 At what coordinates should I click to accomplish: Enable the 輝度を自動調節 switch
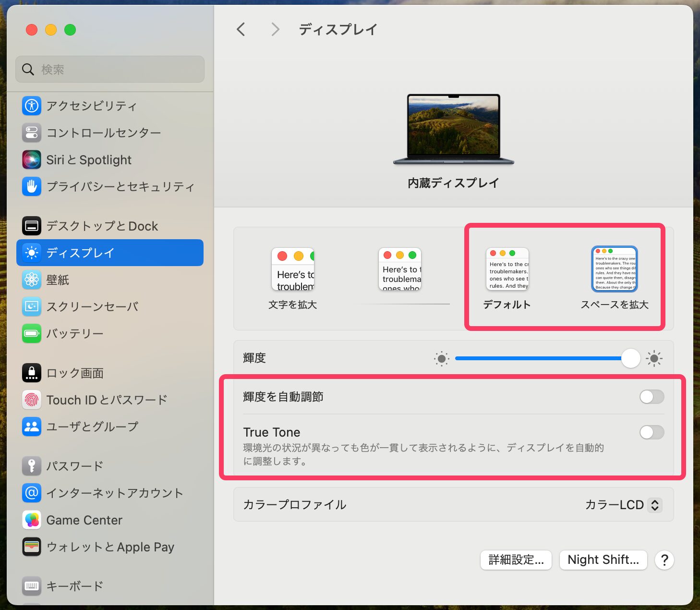pyautogui.click(x=652, y=397)
